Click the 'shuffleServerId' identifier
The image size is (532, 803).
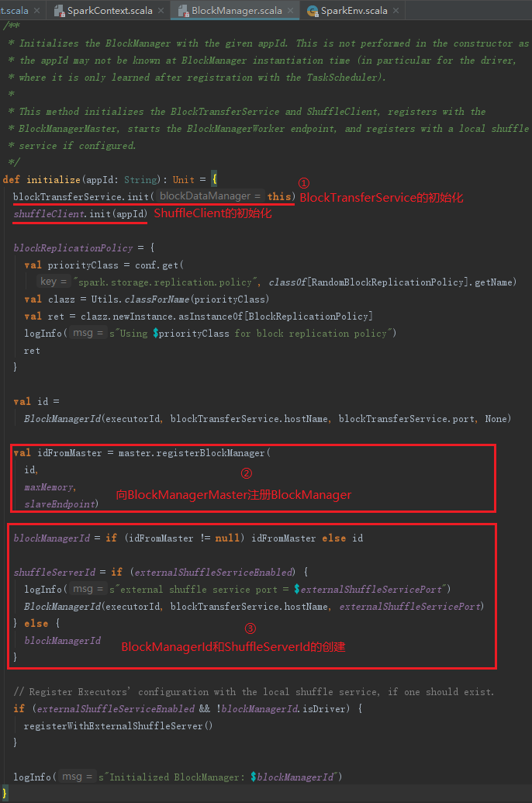coord(54,573)
